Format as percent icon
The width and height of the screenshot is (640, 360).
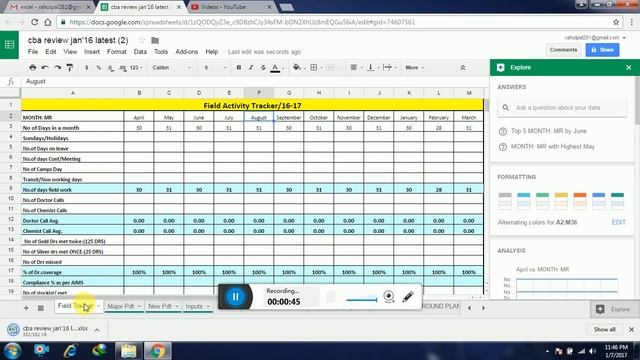pos(98,67)
